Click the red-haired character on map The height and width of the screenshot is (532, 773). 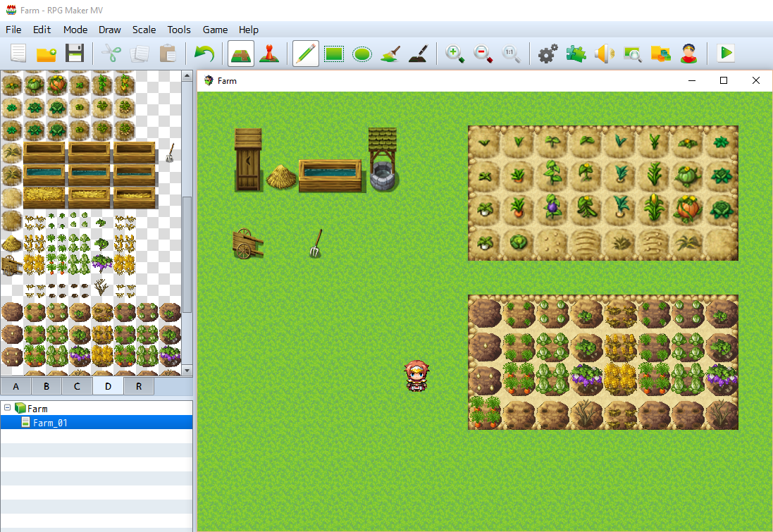click(416, 376)
